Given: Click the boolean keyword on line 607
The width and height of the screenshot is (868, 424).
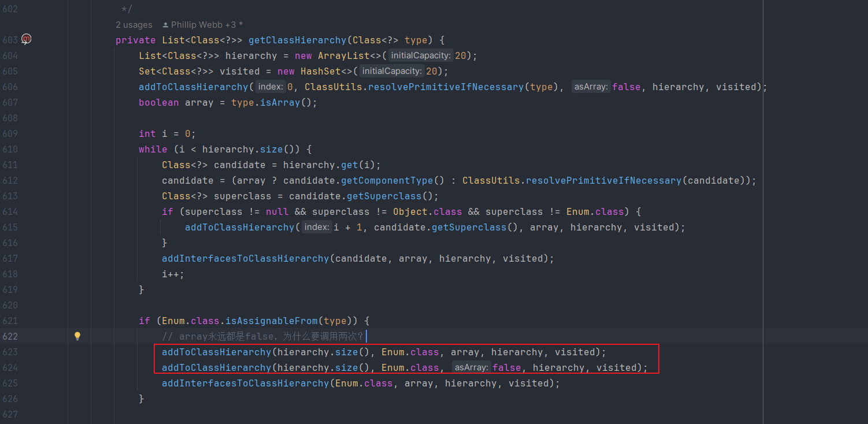Looking at the screenshot, I should [159, 102].
